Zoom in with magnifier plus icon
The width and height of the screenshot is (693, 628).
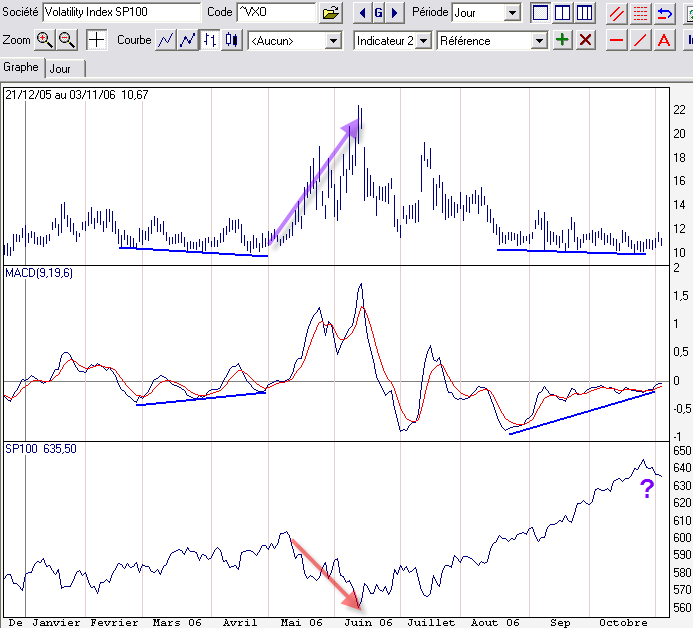click(45, 40)
